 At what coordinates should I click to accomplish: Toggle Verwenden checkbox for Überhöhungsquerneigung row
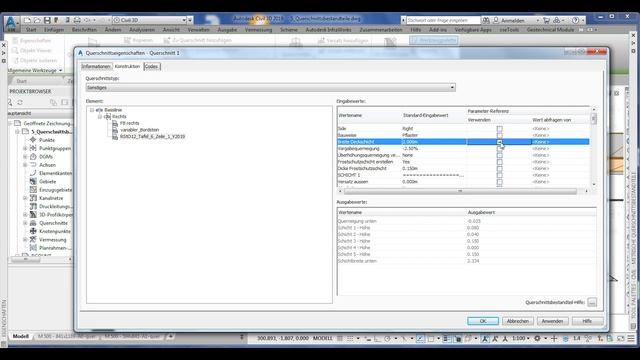tap(500, 155)
